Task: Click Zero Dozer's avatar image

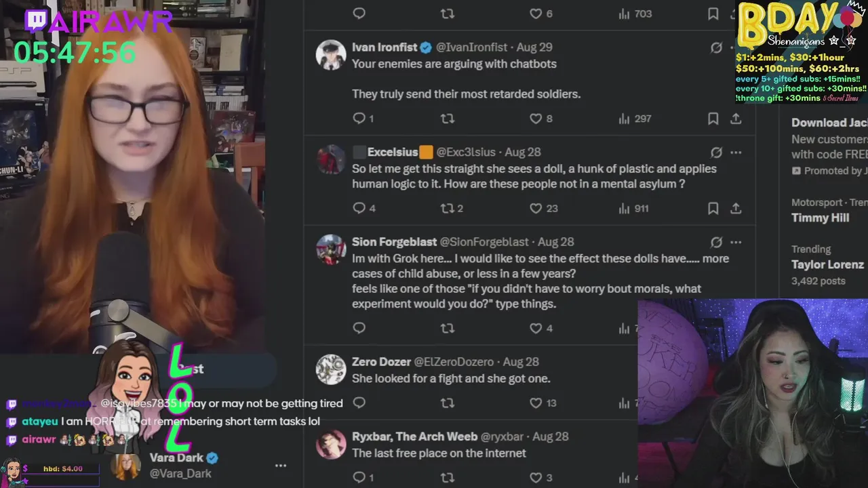Action: [331, 369]
